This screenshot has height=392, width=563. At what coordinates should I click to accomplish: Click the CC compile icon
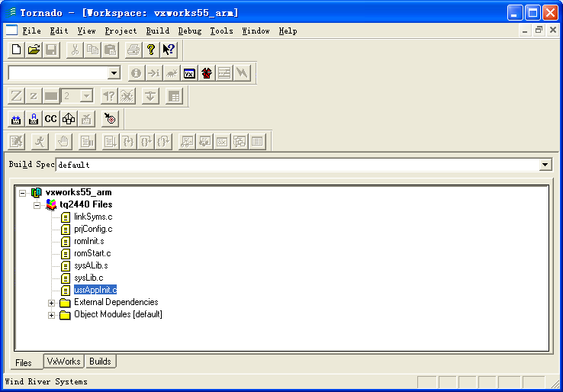[51, 119]
